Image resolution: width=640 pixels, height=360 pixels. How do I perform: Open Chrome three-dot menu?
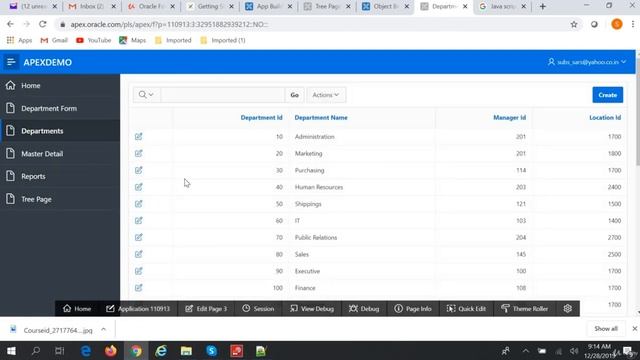click(633, 24)
